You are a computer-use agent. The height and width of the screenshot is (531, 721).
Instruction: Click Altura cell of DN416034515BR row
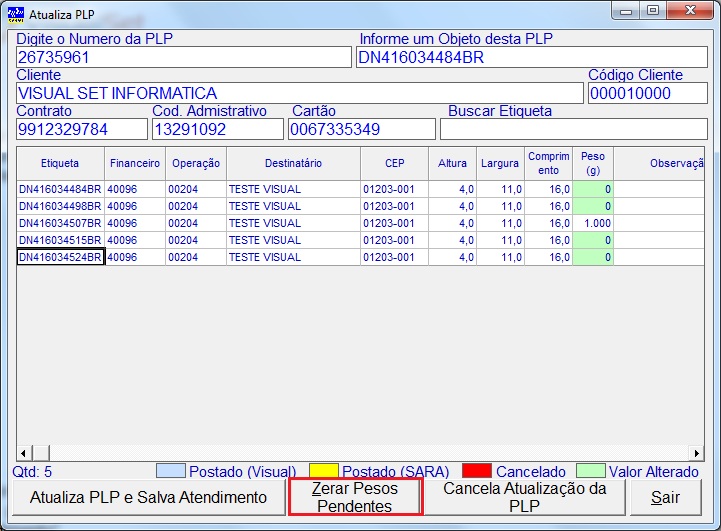pyautogui.click(x=452, y=240)
